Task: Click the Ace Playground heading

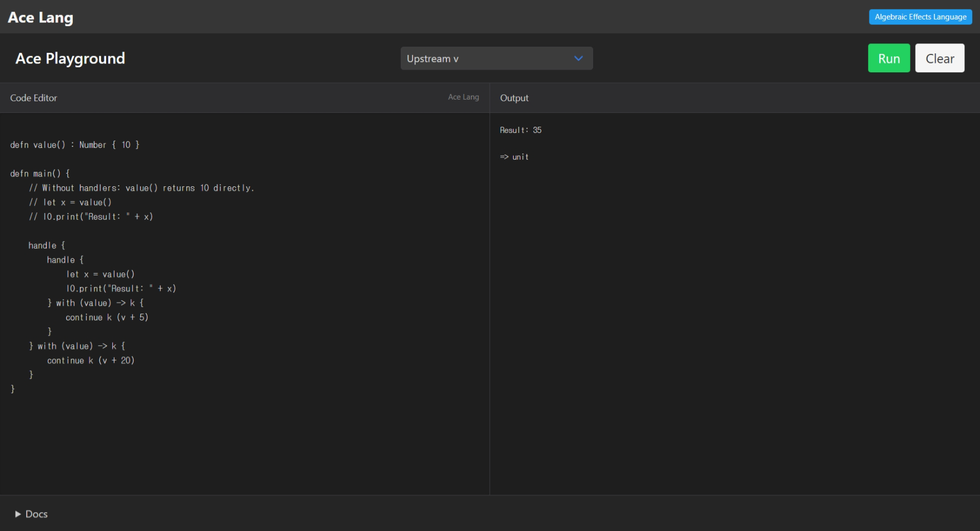Action: pyautogui.click(x=71, y=58)
